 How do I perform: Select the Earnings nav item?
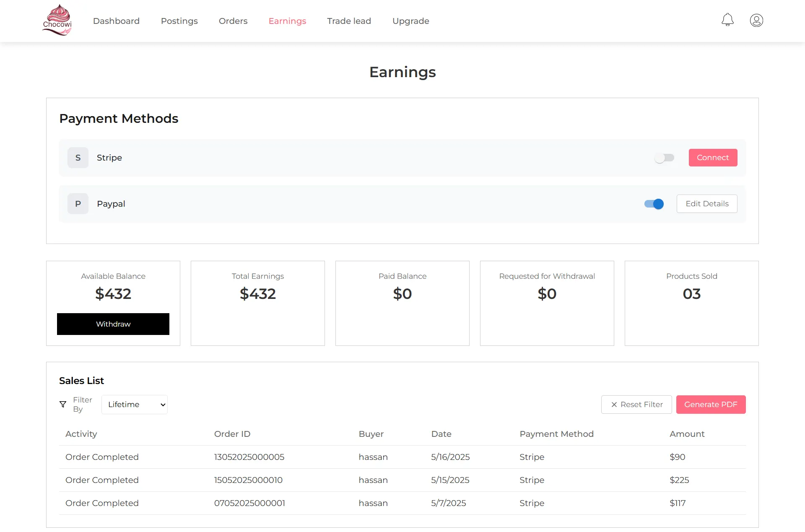point(288,21)
